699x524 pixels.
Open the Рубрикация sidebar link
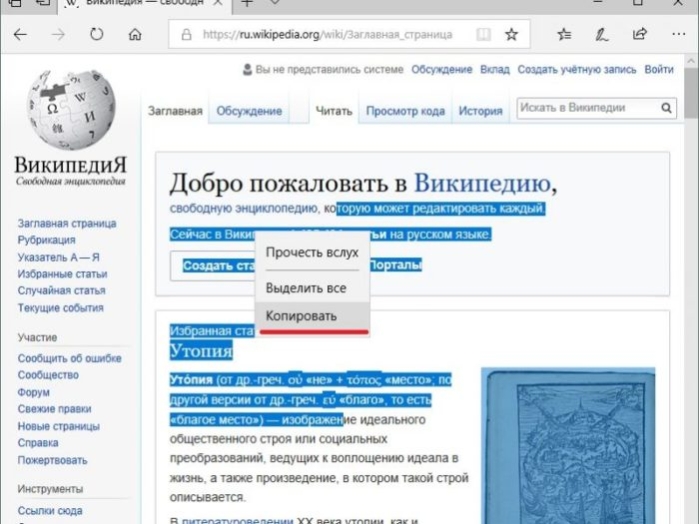(46, 240)
